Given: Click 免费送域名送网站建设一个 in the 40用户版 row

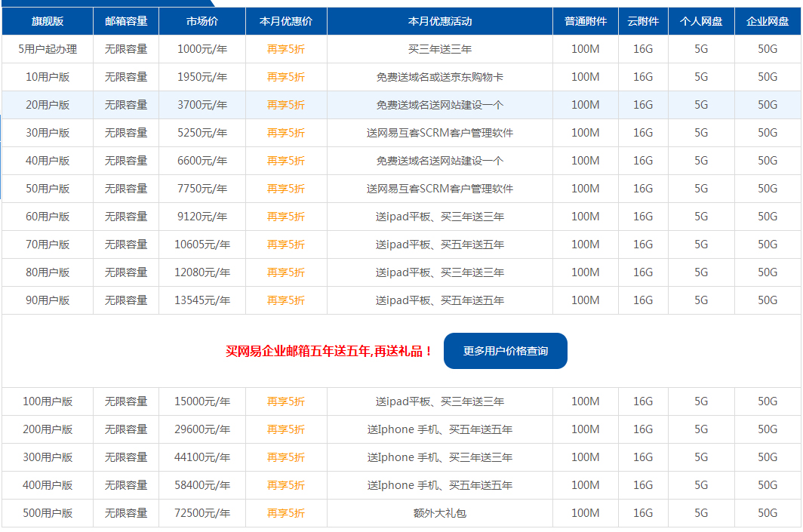Looking at the screenshot, I should (x=440, y=161).
